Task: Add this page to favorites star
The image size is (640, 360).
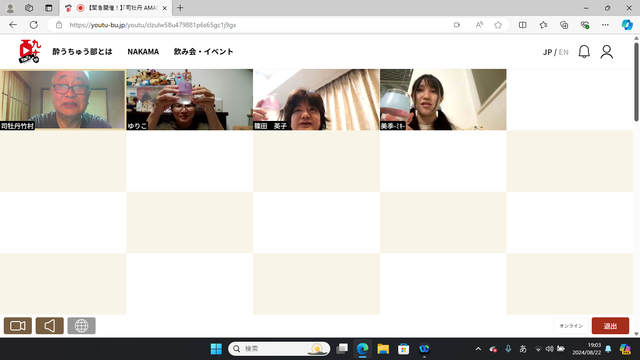Action: tap(498, 25)
